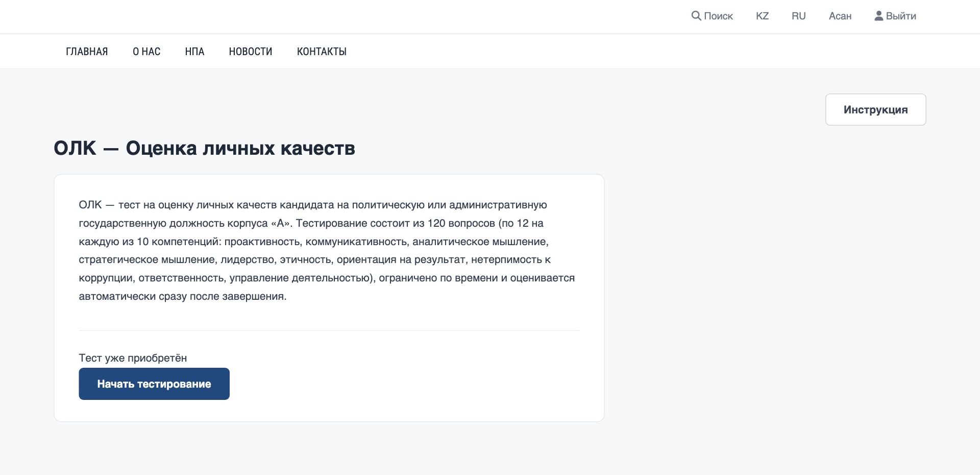The width and height of the screenshot is (980, 475).
Task: Open the О НАС menu item
Action: coord(146,52)
